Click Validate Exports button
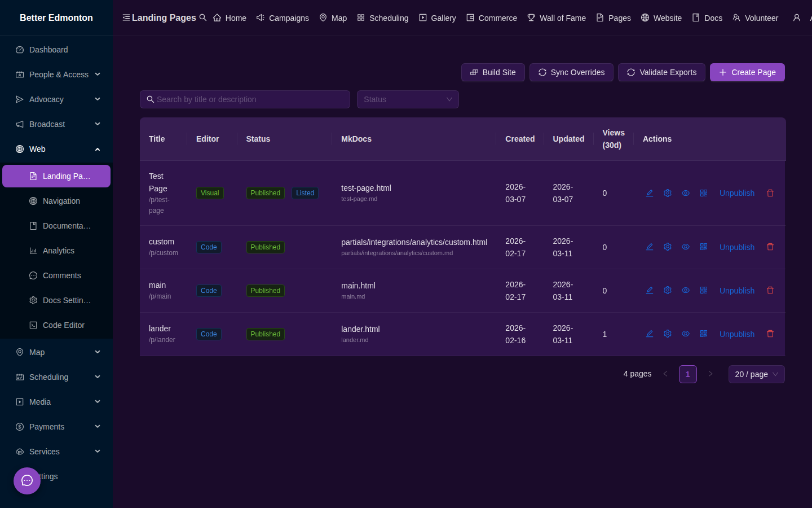Image resolution: width=812 pixels, height=508 pixels. [661, 72]
